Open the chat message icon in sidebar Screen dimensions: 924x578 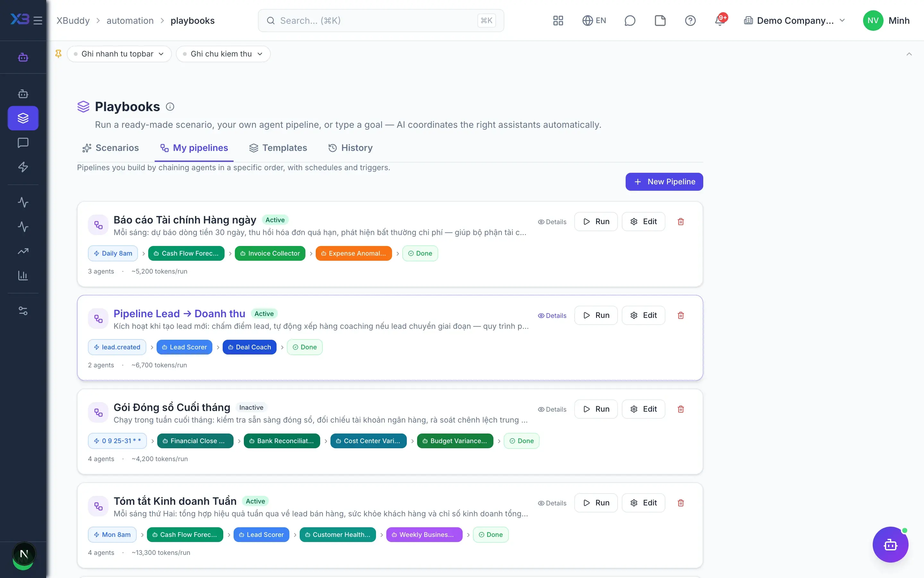[x=23, y=143]
